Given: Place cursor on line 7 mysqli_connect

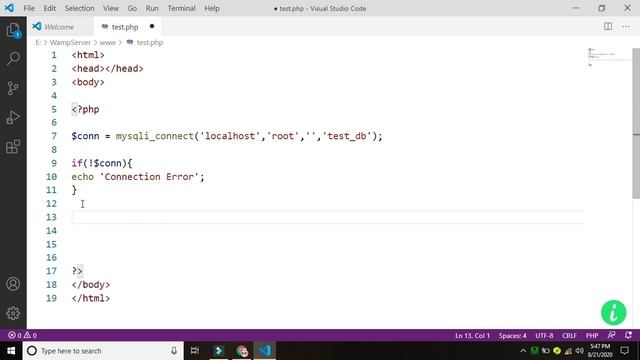Looking at the screenshot, I should click(154, 136).
